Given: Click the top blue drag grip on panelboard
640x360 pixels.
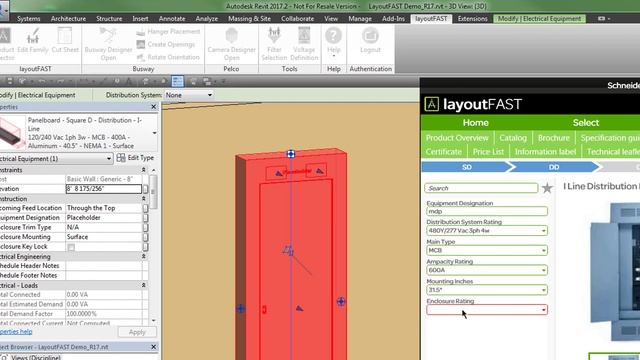Looking at the screenshot, I should (291, 154).
